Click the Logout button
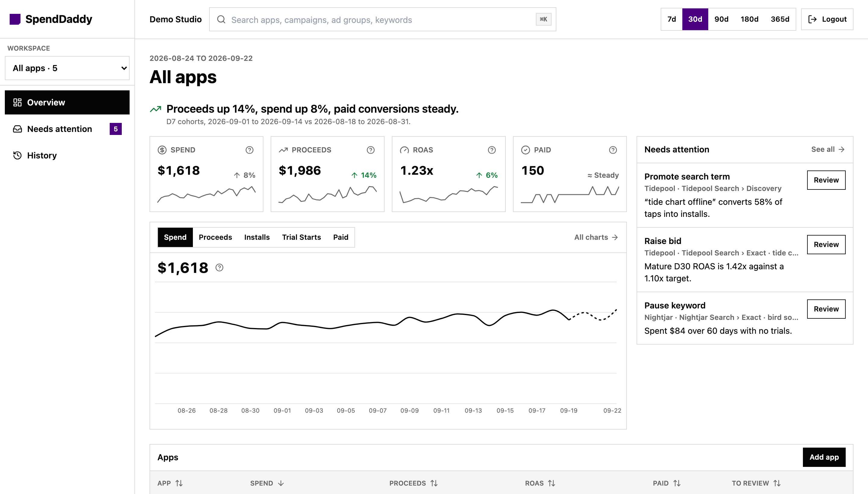The image size is (868, 494). [x=827, y=19]
